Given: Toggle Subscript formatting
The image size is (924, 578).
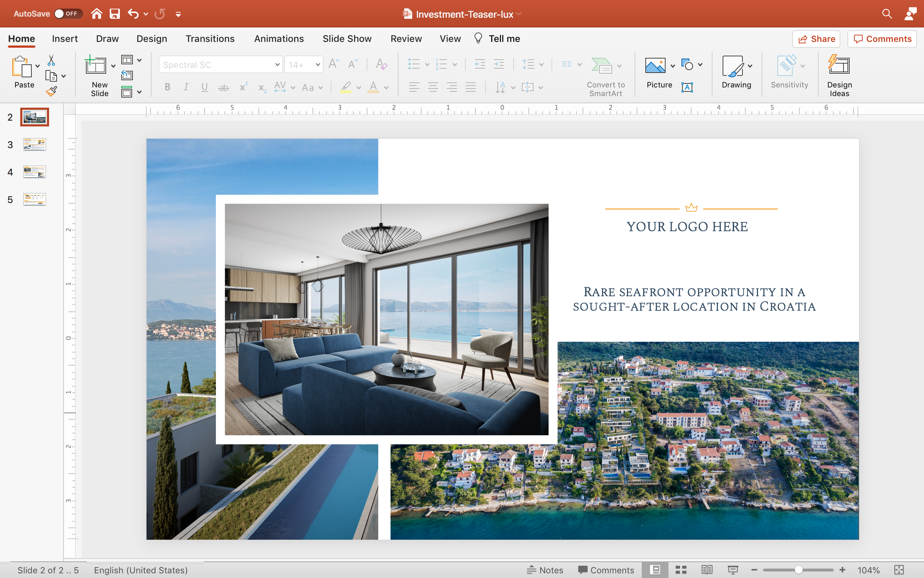Looking at the screenshot, I should (262, 88).
